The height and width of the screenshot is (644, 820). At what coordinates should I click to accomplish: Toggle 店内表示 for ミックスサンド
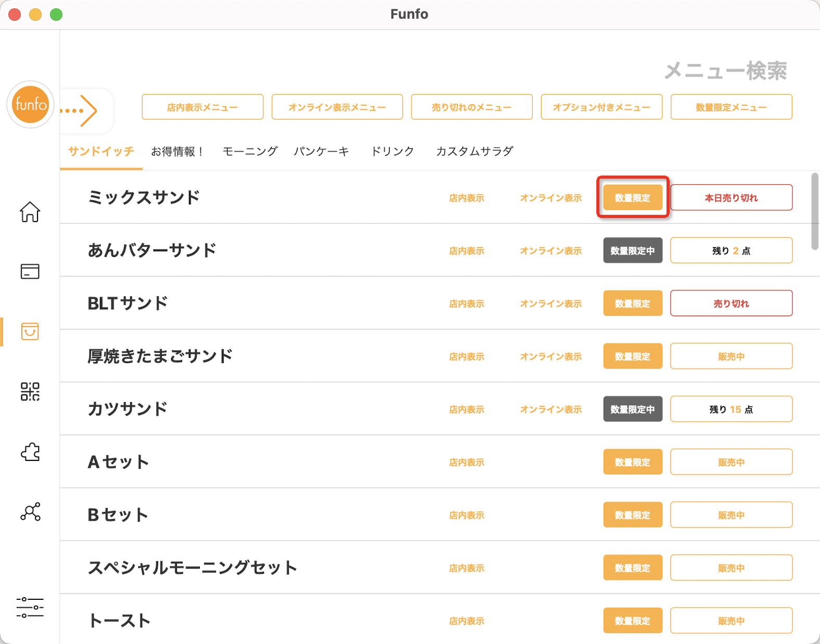tap(467, 198)
